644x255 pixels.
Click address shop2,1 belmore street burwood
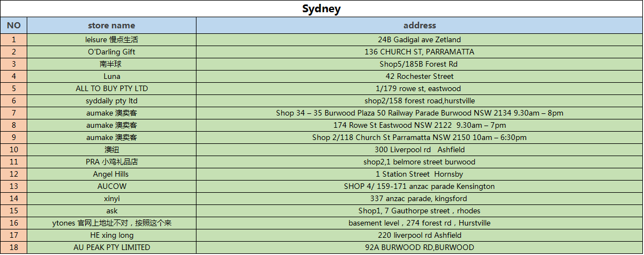click(x=419, y=162)
